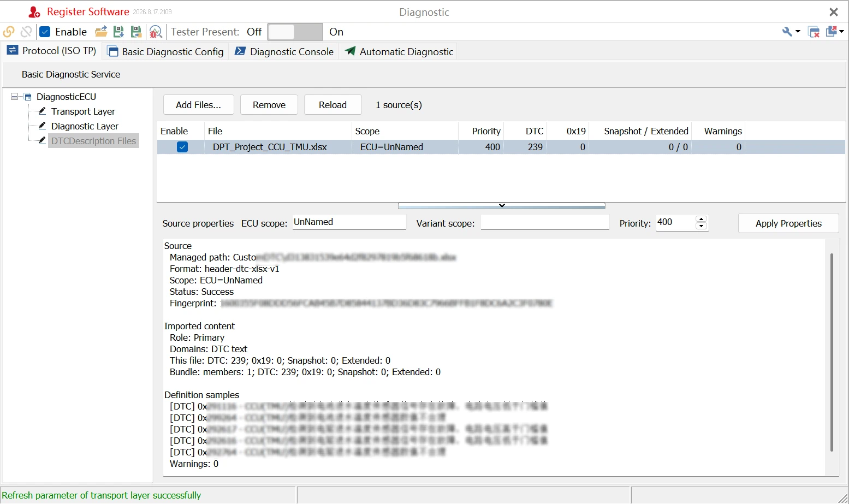The image size is (849, 504).
Task: Click the splitter collapse chevron below the file list
Action: click(x=502, y=206)
